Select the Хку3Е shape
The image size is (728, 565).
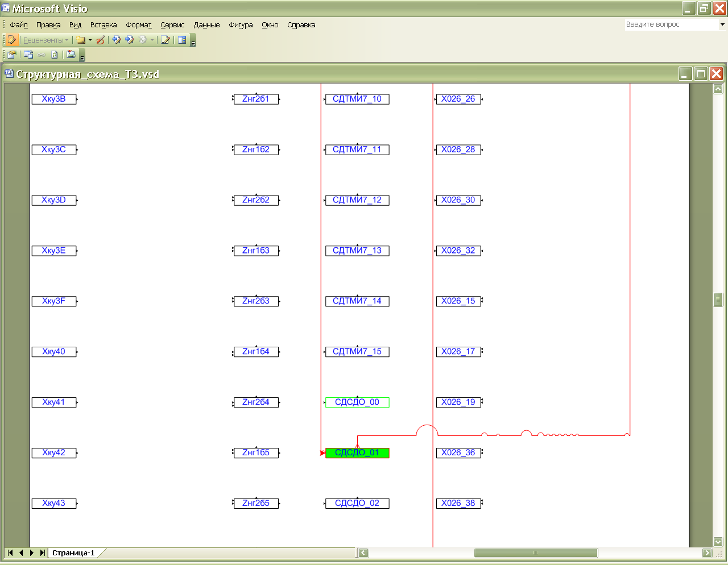[x=54, y=251]
